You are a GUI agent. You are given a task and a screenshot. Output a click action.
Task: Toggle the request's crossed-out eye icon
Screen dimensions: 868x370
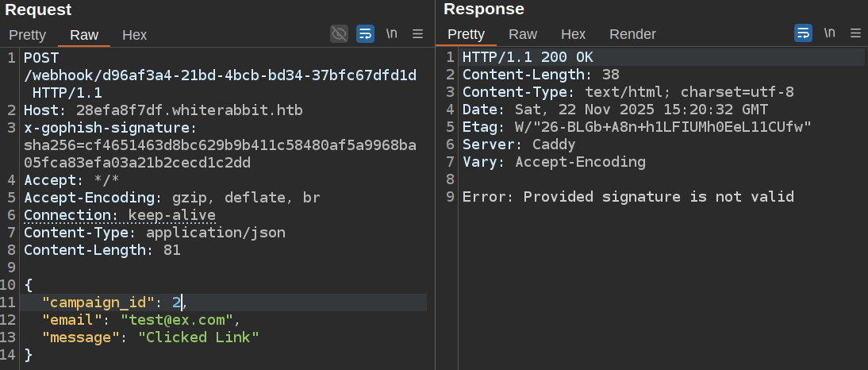pyautogui.click(x=339, y=34)
